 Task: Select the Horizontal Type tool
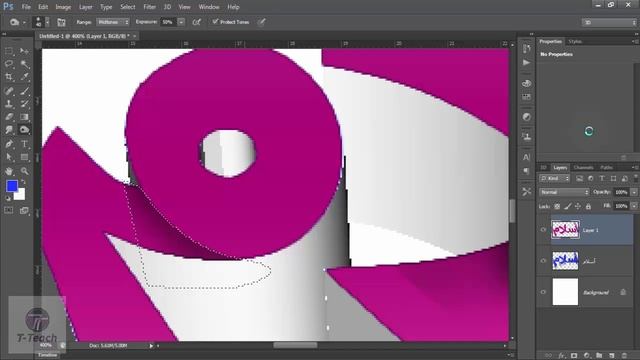pyautogui.click(x=24, y=144)
